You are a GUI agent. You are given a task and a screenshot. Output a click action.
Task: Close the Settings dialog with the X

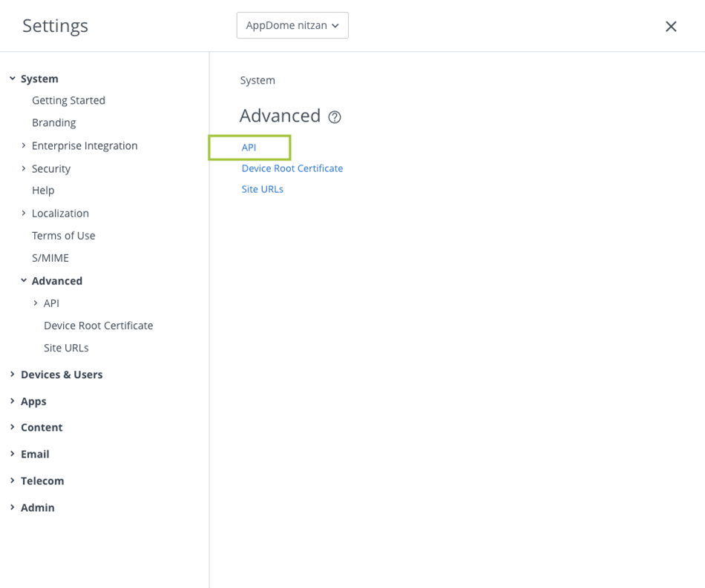coord(671,27)
